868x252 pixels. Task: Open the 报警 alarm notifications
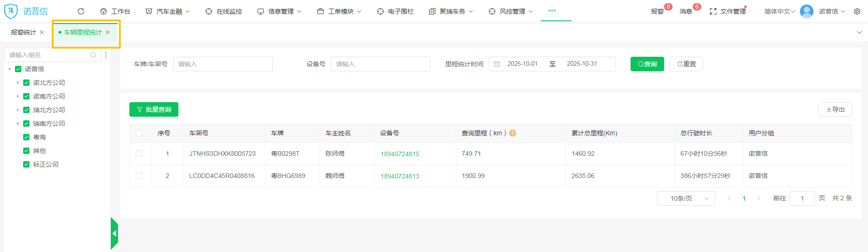(657, 11)
